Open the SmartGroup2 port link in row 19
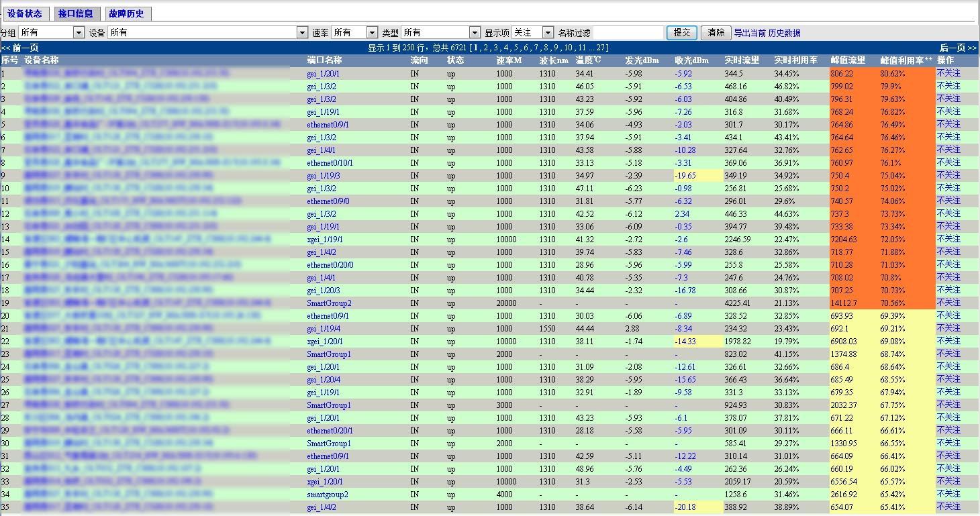 click(x=329, y=303)
